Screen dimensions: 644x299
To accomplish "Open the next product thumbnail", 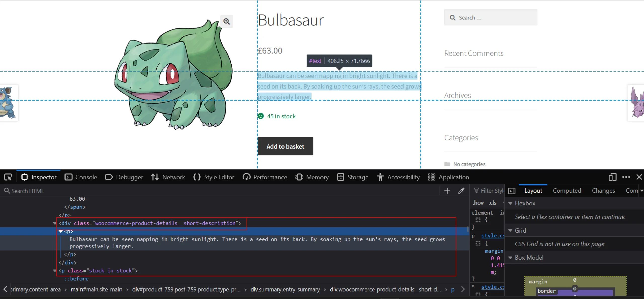I will [x=636, y=103].
